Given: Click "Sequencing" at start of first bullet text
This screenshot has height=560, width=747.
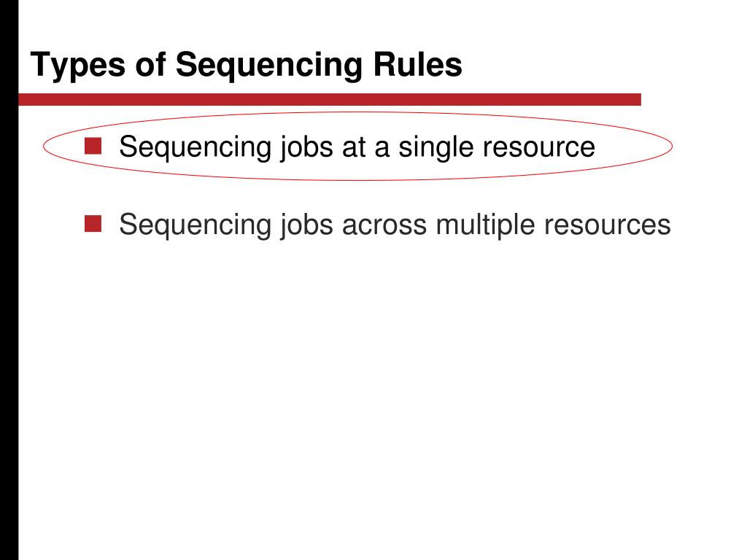Looking at the screenshot, I should 195,147.
